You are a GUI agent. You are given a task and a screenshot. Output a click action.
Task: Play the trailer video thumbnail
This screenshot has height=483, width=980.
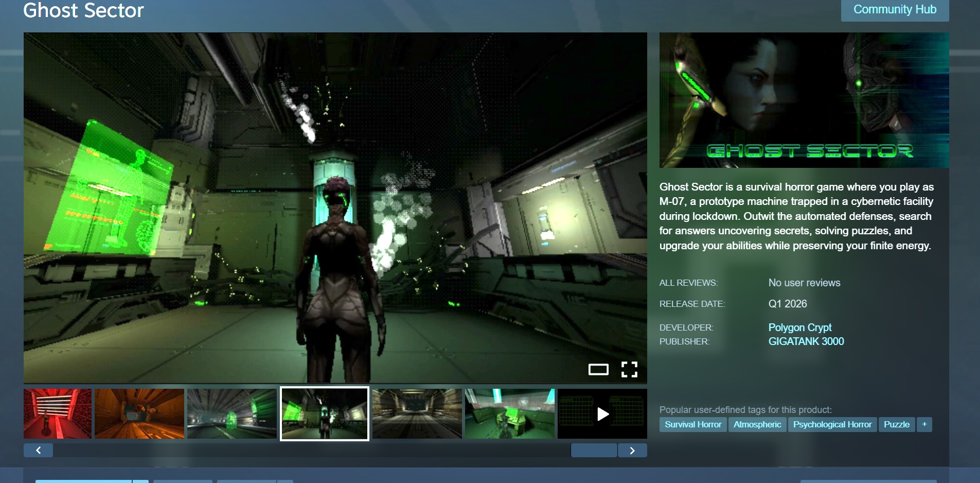tap(602, 414)
